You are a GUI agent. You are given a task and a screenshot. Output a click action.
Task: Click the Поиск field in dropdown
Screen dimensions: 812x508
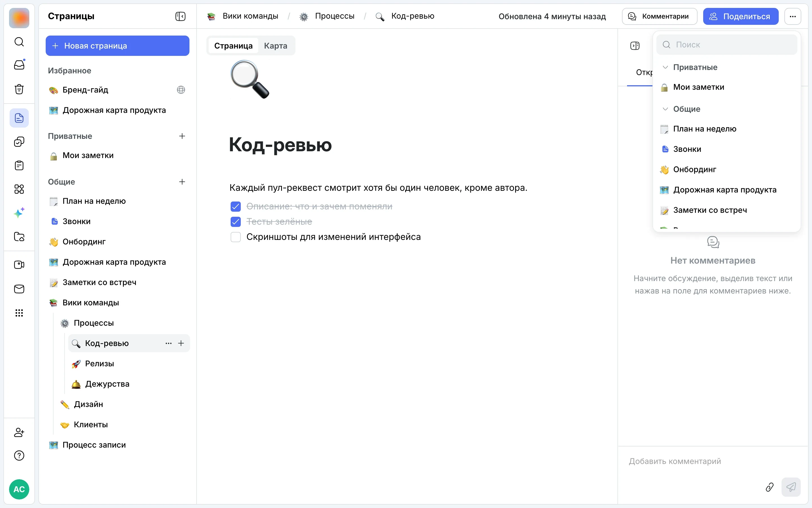pos(727,45)
